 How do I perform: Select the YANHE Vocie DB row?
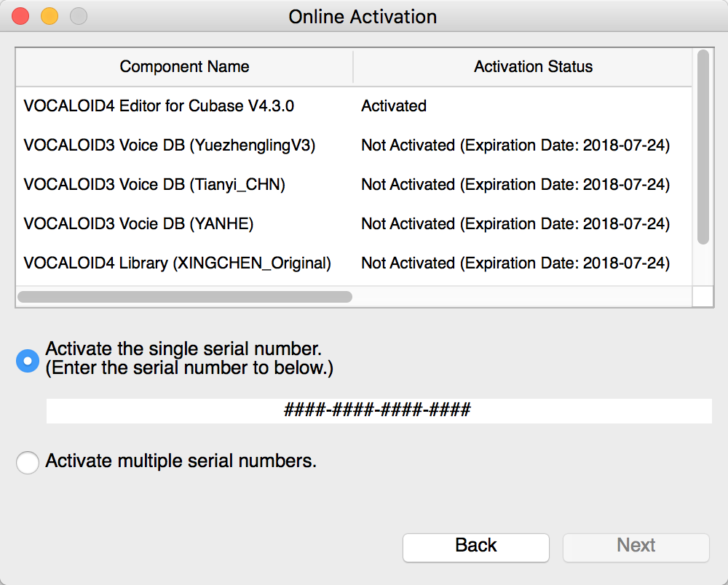[x=354, y=224]
